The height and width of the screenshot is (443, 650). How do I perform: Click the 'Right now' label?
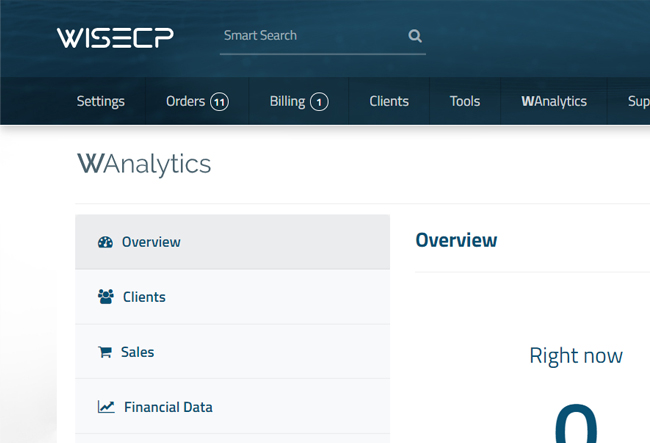(x=576, y=356)
